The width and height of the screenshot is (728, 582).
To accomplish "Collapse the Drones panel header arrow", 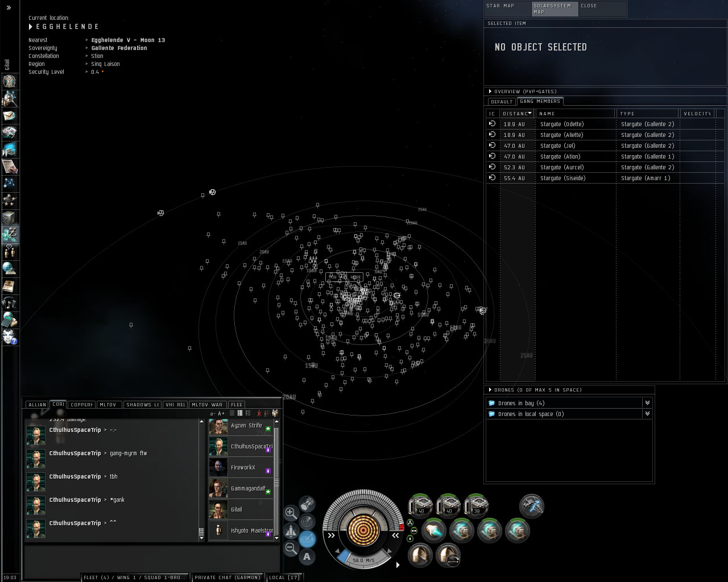I will [490, 390].
